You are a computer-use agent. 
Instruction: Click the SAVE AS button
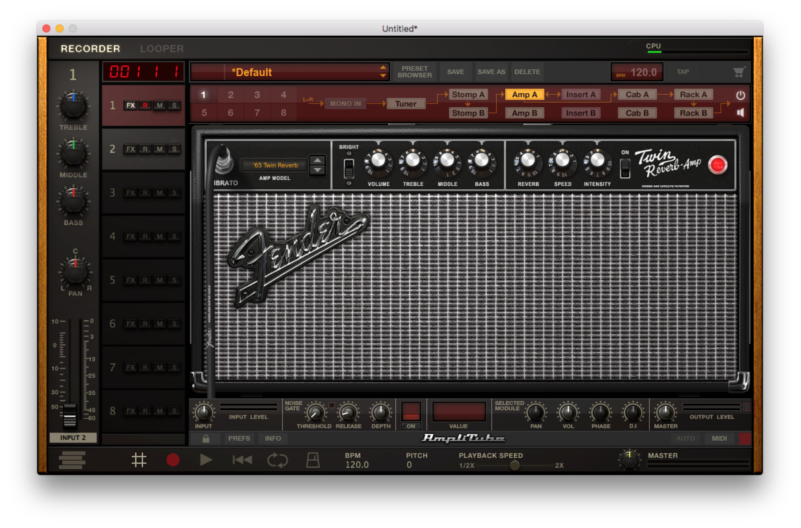coord(491,72)
